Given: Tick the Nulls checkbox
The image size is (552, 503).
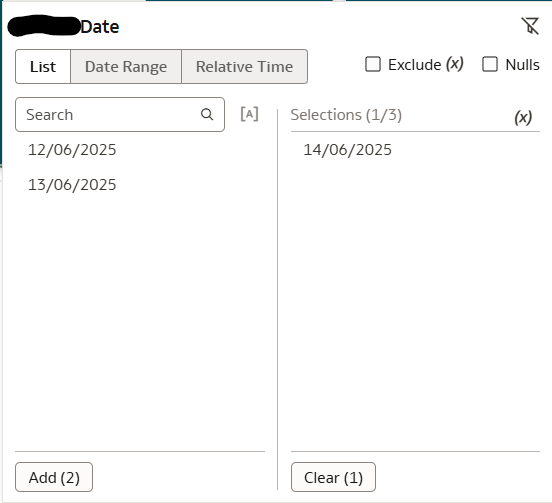Looking at the screenshot, I should click(x=490, y=64).
